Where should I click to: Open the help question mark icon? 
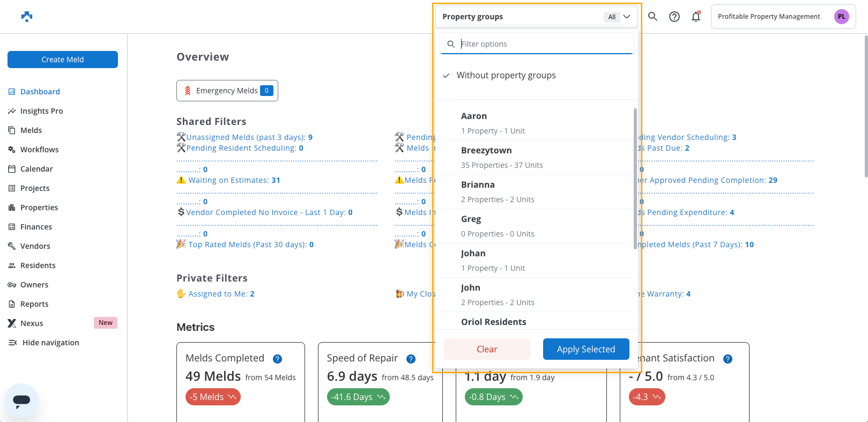(x=674, y=17)
